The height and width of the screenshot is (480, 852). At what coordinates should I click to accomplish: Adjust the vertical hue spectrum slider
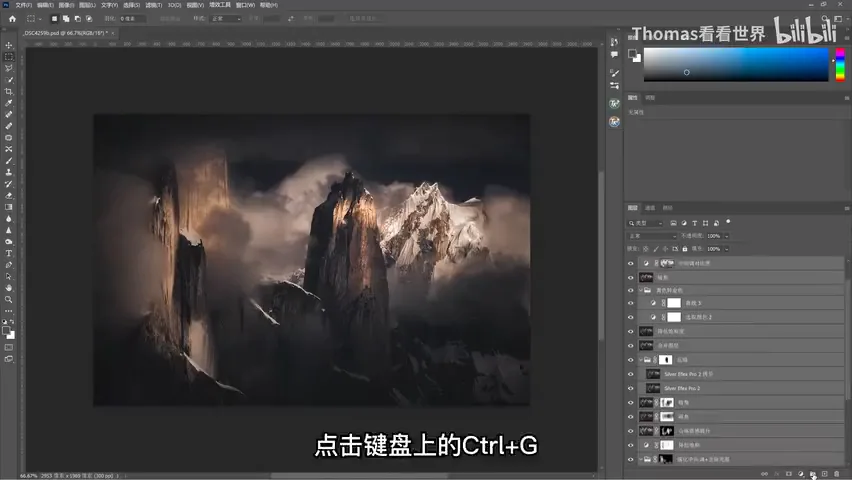(840, 65)
